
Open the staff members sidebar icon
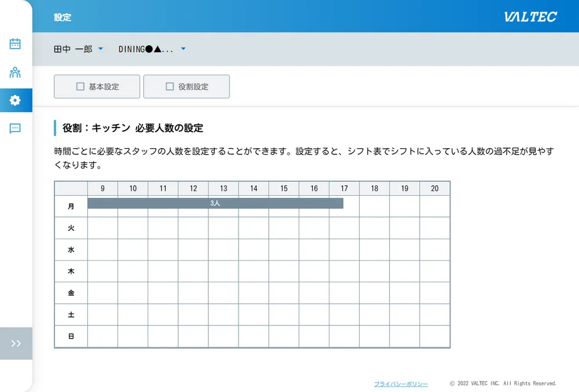[15, 72]
